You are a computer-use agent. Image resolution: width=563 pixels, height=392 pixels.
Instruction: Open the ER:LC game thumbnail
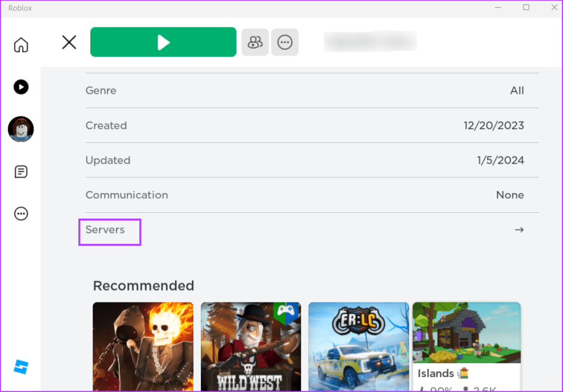359,347
